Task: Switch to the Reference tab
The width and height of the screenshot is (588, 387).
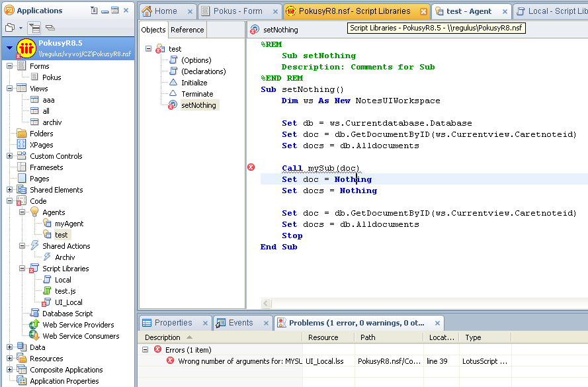Action: 187,30
